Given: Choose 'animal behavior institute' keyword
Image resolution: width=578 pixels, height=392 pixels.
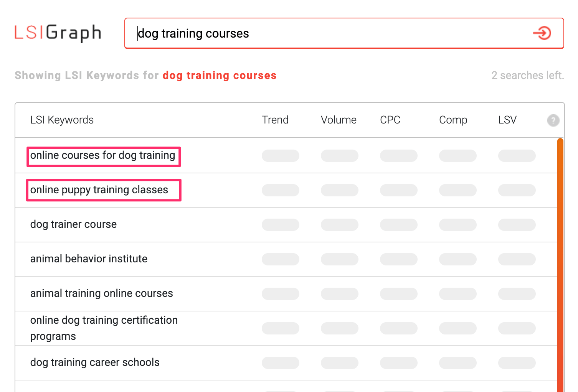Looking at the screenshot, I should click(x=89, y=259).
